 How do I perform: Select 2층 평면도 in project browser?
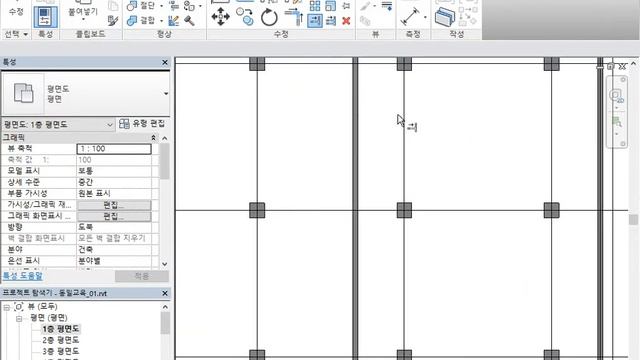point(60,340)
